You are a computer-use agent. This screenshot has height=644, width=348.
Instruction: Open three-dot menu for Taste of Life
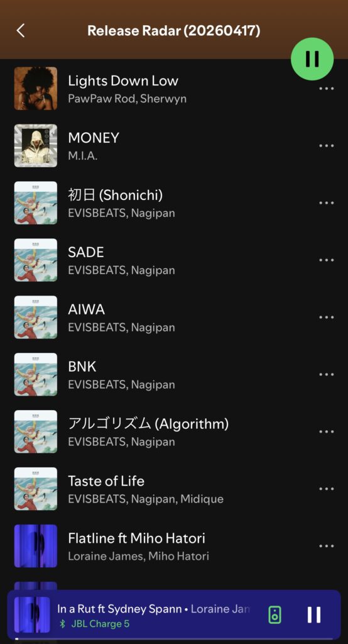pyautogui.click(x=326, y=488)
